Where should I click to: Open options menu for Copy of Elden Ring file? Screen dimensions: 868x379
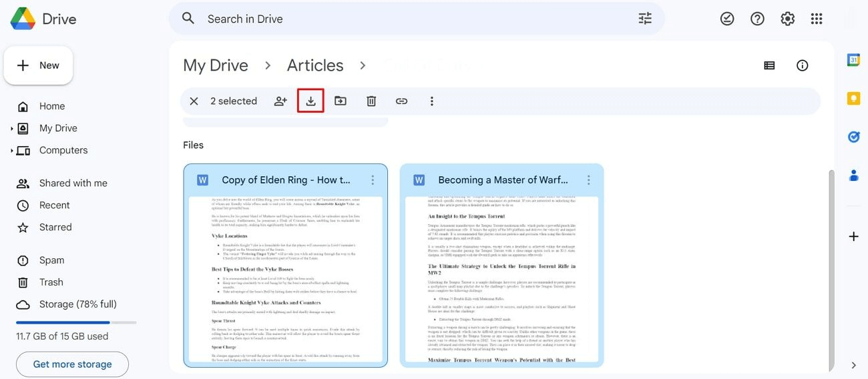click(x=373, y=180)
